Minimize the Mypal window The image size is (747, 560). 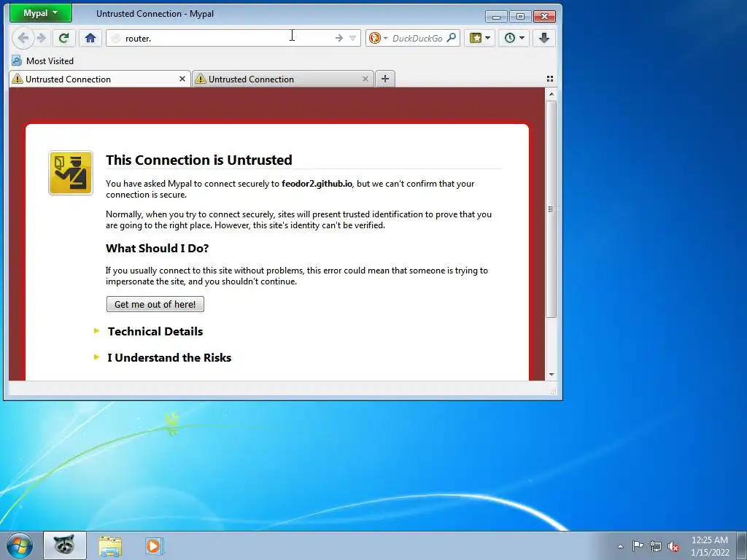point(496,17)
